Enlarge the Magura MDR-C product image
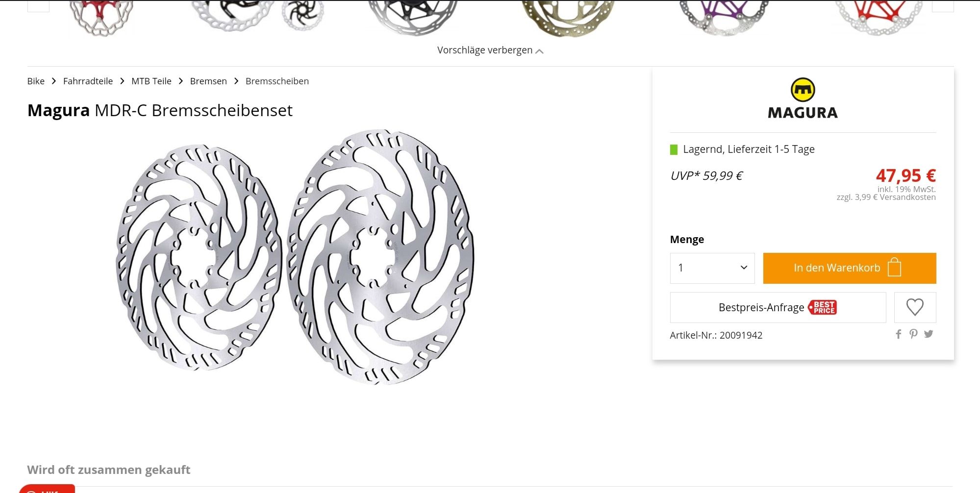This screenshot has height=493, width=980. tap(295, 257)
